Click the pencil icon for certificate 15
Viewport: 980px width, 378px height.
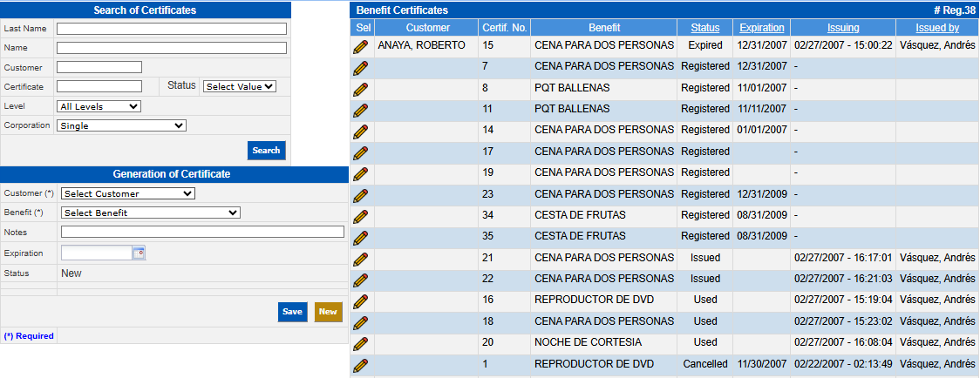tap(360, 47)
